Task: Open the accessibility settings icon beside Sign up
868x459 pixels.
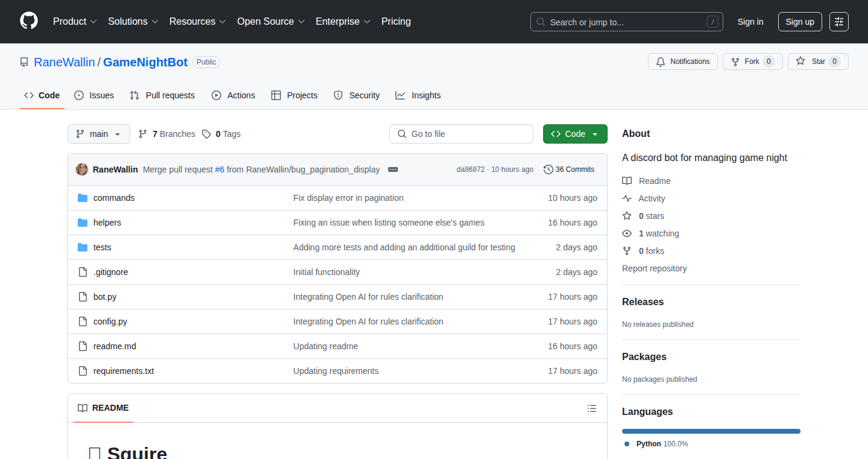Action: tap(838, 22)
